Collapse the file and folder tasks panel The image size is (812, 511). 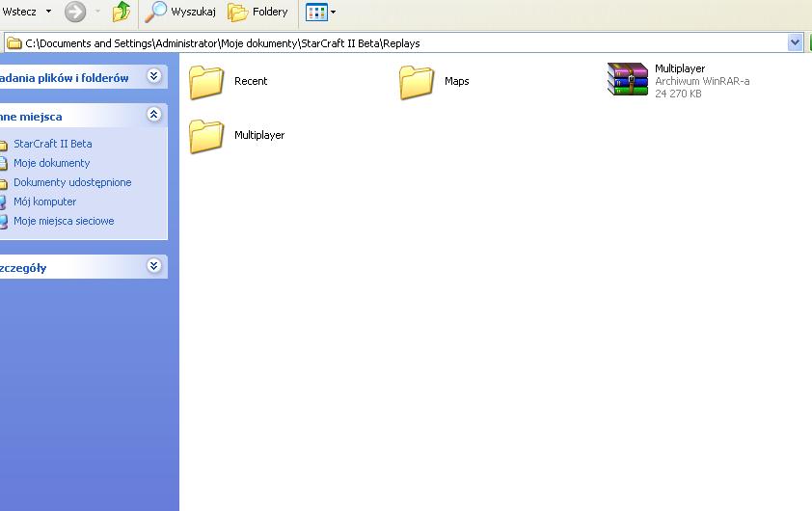153,77
